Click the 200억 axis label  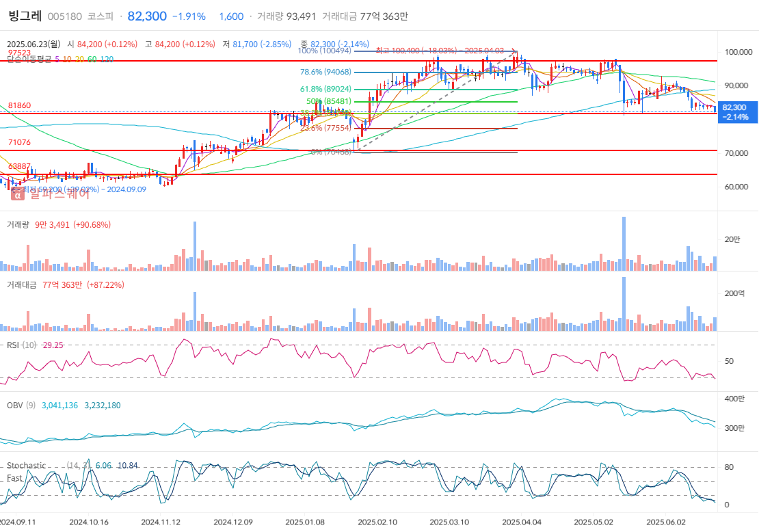tap(734, 293)
